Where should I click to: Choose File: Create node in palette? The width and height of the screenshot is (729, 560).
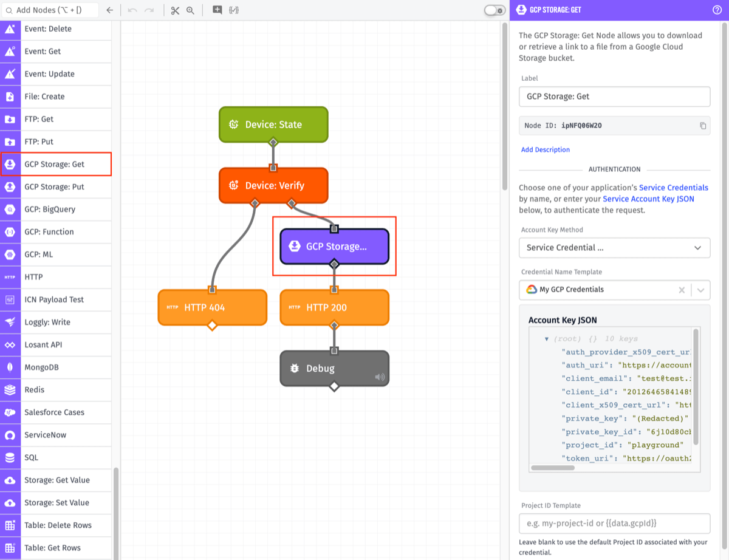[x=56, y=97]
